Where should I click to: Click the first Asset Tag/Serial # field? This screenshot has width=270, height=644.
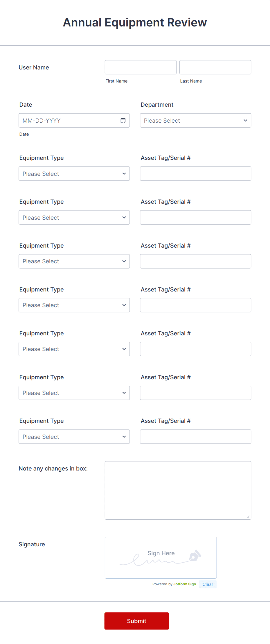tap(195, 173)
